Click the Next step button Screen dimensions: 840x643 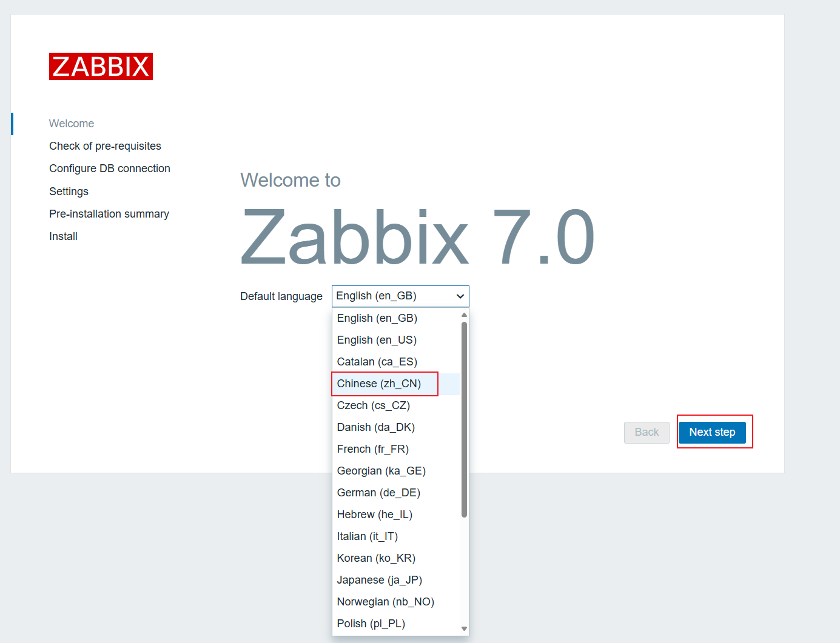click(712, 432)
